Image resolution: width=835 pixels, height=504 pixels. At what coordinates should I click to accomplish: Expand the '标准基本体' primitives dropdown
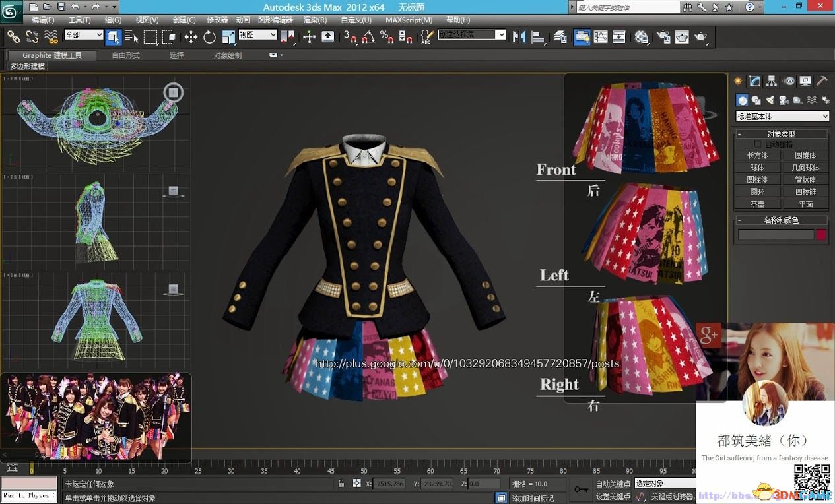coord(782,117)
